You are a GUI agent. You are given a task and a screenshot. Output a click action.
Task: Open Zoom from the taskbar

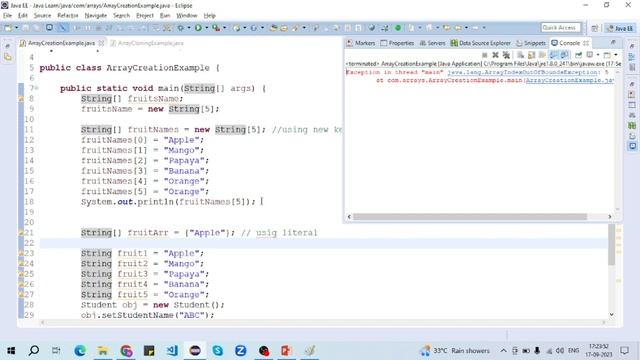(x=240, y=351)
